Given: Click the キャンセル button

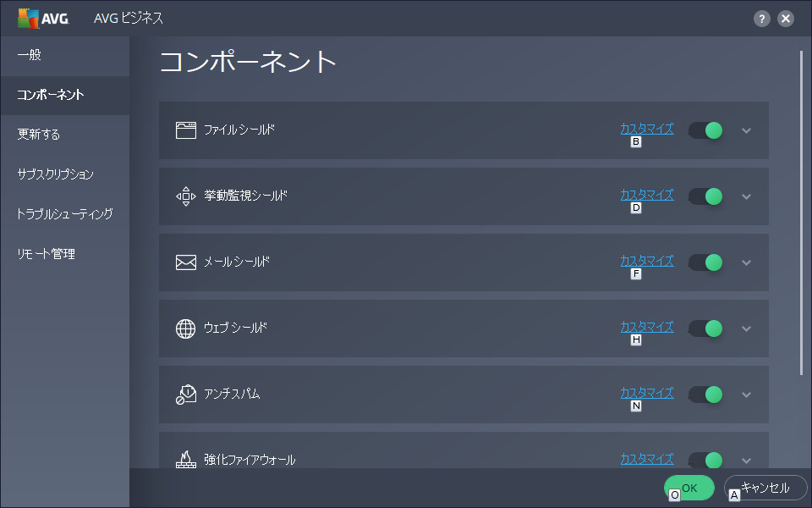Looking at the screenshot, I should click(x=765, y=488).
